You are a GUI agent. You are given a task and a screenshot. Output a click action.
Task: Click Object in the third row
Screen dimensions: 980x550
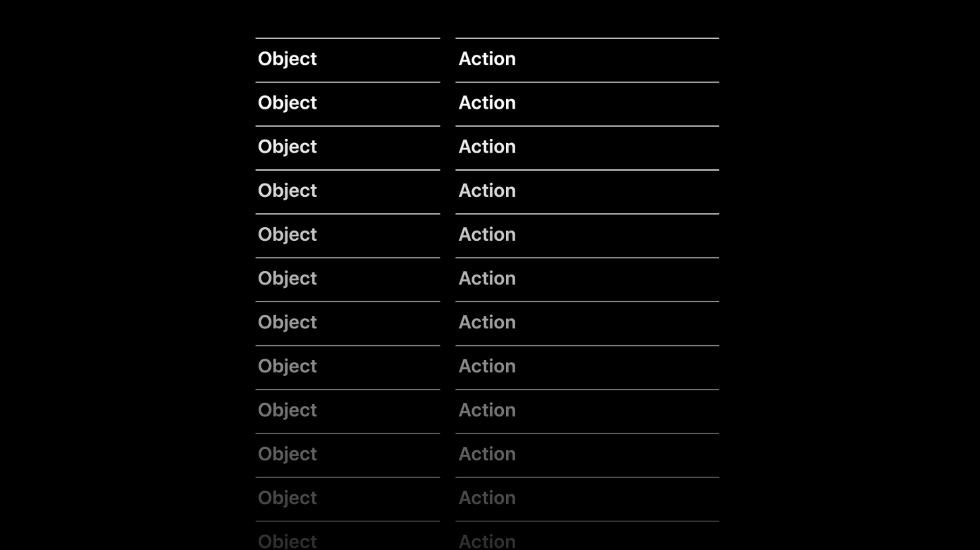(x=287, y=147)
